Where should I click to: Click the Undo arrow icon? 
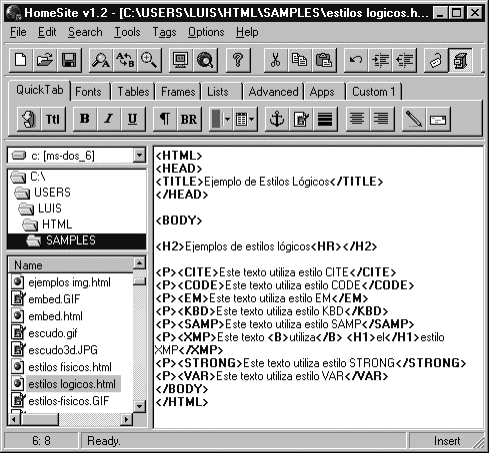pyautogui.click(x=356, y=60)
